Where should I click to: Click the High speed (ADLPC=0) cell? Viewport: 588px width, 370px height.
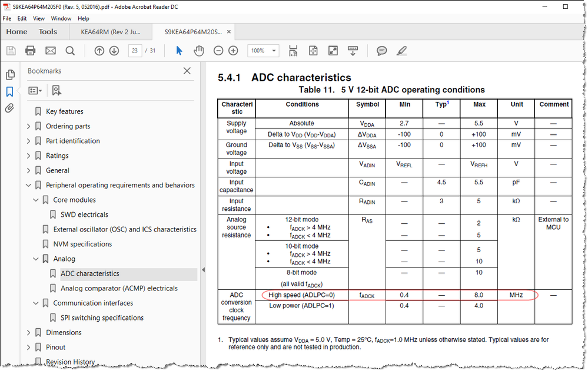[301, 295]
